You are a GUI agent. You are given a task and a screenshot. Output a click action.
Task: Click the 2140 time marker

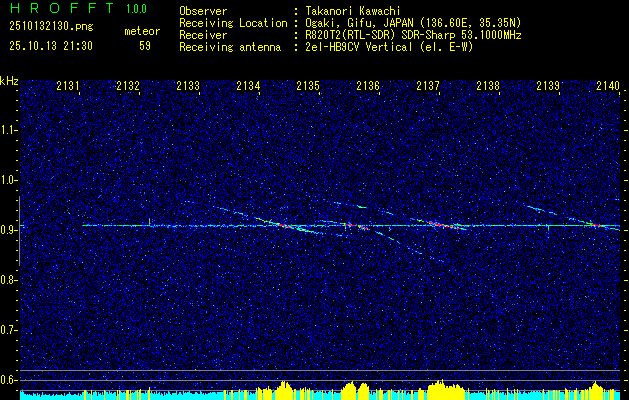point(608,85)
